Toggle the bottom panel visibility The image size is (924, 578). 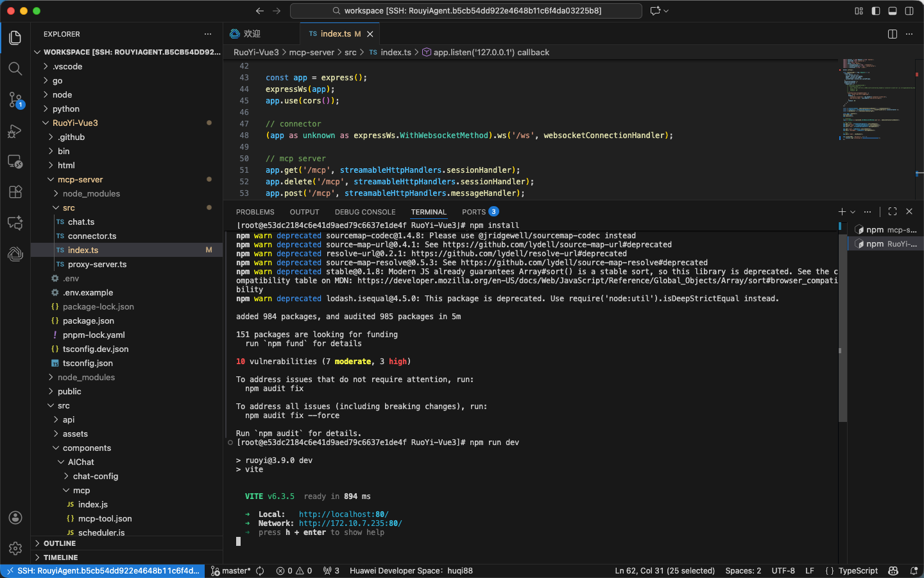tap(893, 11)
